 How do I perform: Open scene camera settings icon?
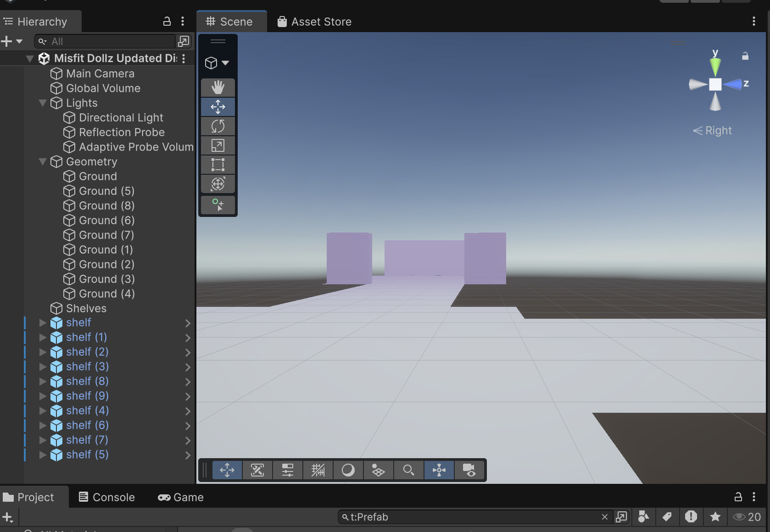coord(469,470)
